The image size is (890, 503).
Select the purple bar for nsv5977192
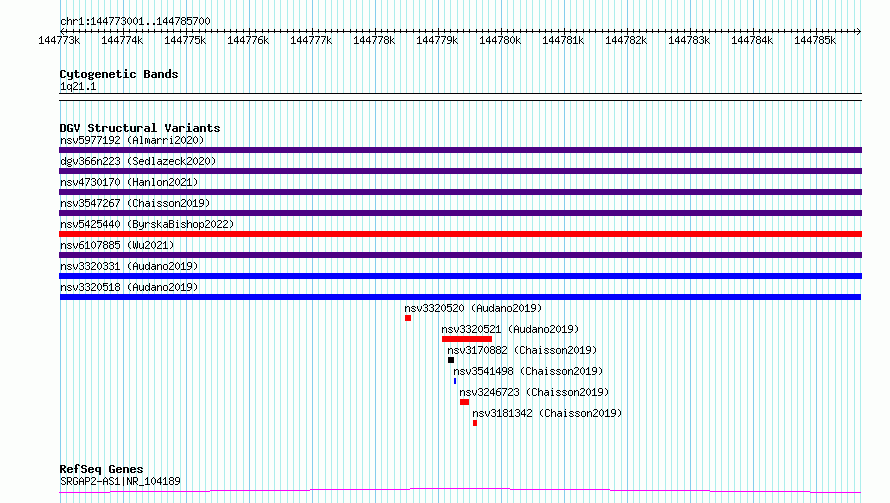[460, 150]
